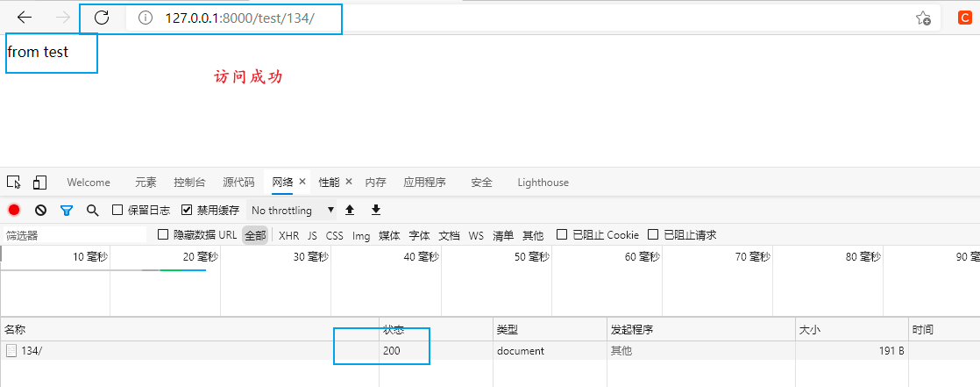The image size is (980, 387).
Task: Check the 已阻止请求 checkbox
Action: tap(653, 235)
